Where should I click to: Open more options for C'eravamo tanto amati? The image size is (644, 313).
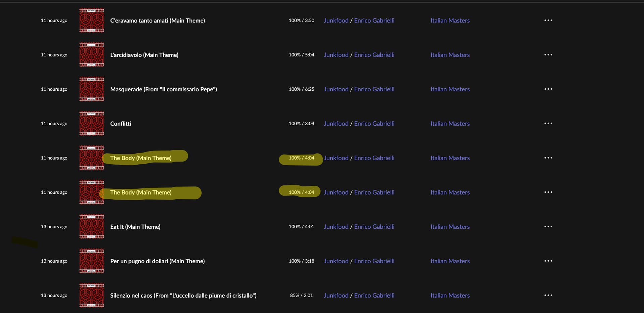pyautogui.click(x=548, y=20)
